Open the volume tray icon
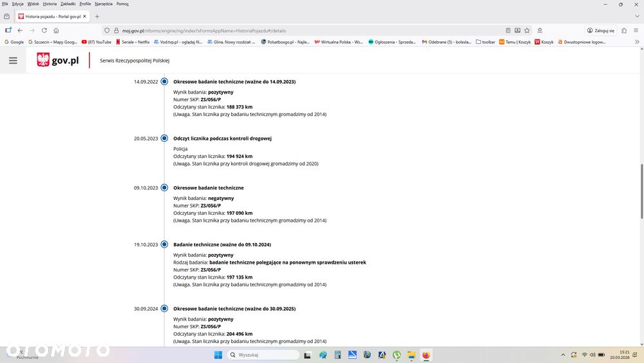Viewport: 644px width, 363px height. tap(592, 355)
